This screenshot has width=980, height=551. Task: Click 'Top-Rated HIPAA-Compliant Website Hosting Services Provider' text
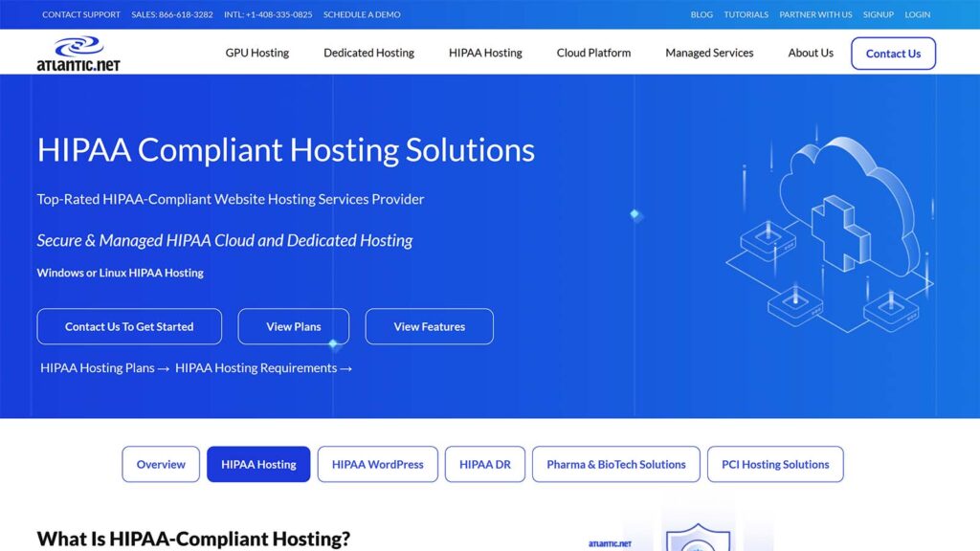coord(230,199)
